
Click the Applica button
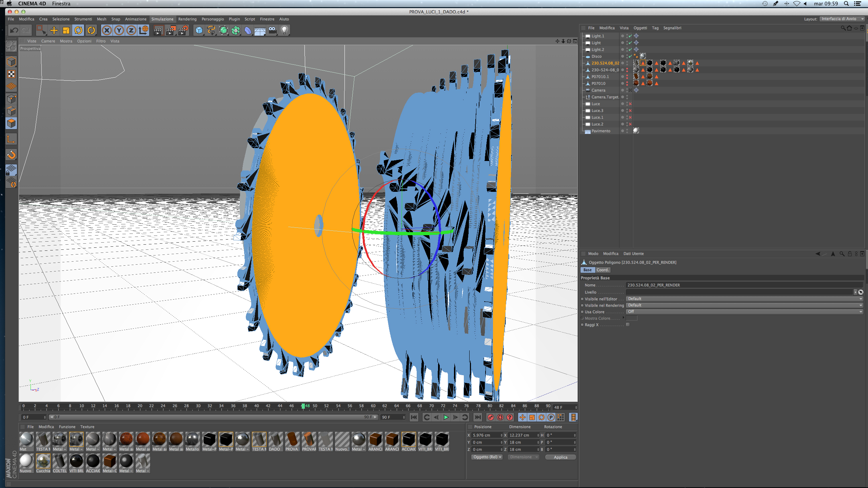[x=560, y=457]
